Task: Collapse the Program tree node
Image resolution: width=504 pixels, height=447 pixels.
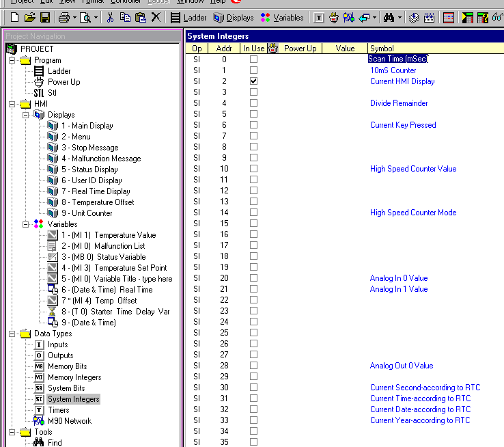Action: tap(12, 60)
